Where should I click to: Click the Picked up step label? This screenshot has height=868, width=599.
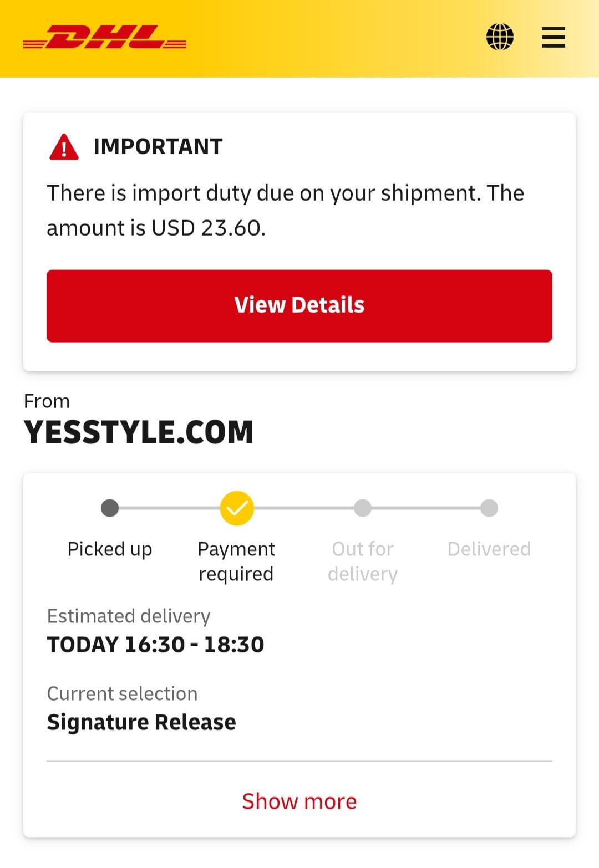tap(110, 549)
